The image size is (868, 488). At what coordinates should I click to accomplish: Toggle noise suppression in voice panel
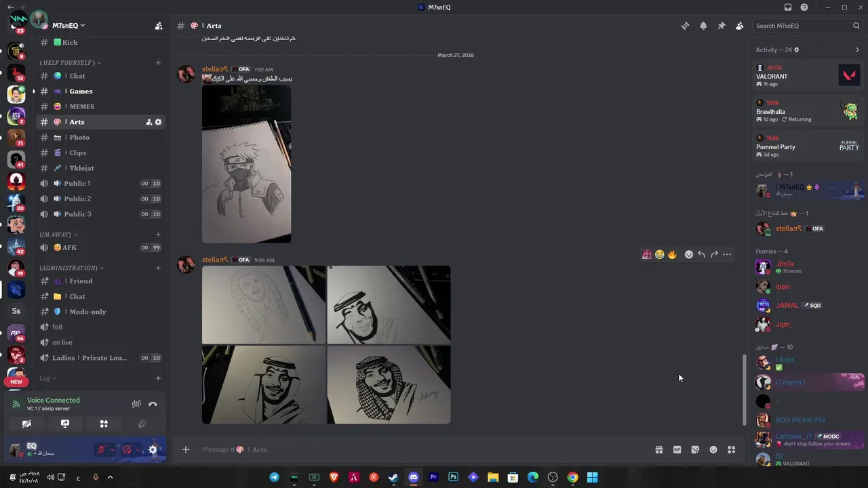tap(136, 404)
